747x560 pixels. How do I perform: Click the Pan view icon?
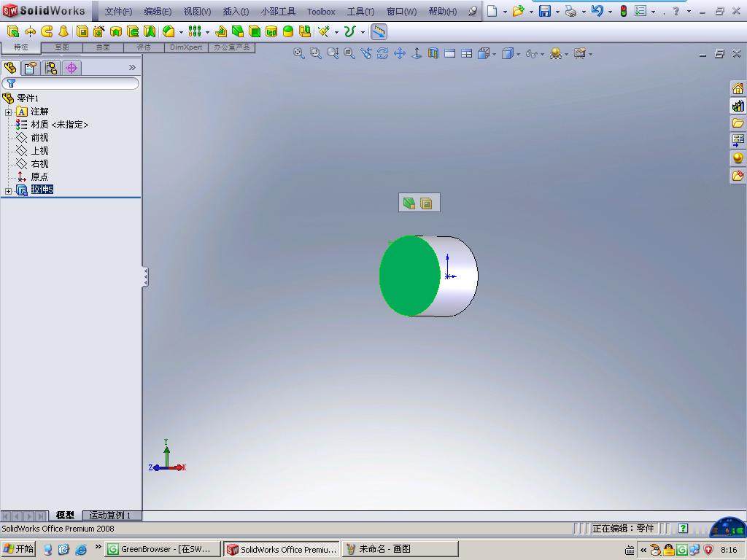pos(400,53)
